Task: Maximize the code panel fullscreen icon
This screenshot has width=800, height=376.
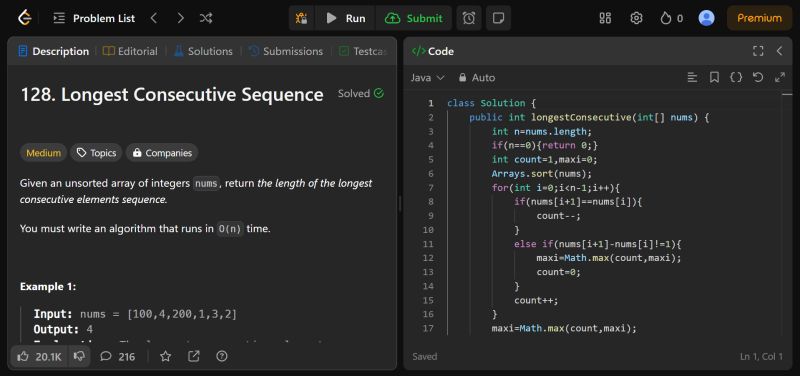Action: tap(758, 51)
